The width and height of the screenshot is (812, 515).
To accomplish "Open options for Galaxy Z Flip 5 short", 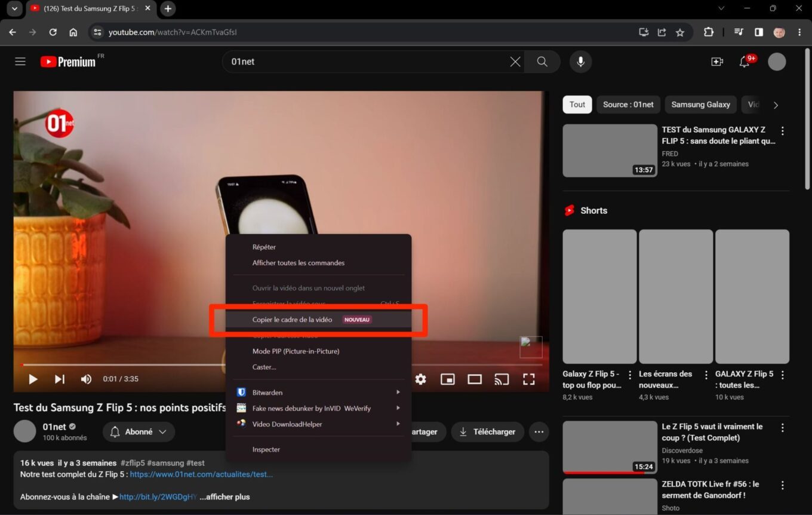I will click(x=630, y=375).
